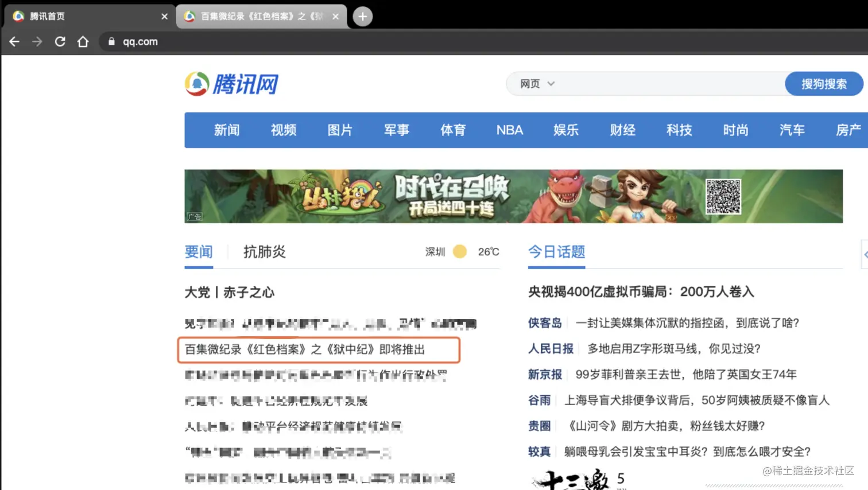868x490 pixels.
Task: Click the 贵圈 source label
Action: pos(539,426)
